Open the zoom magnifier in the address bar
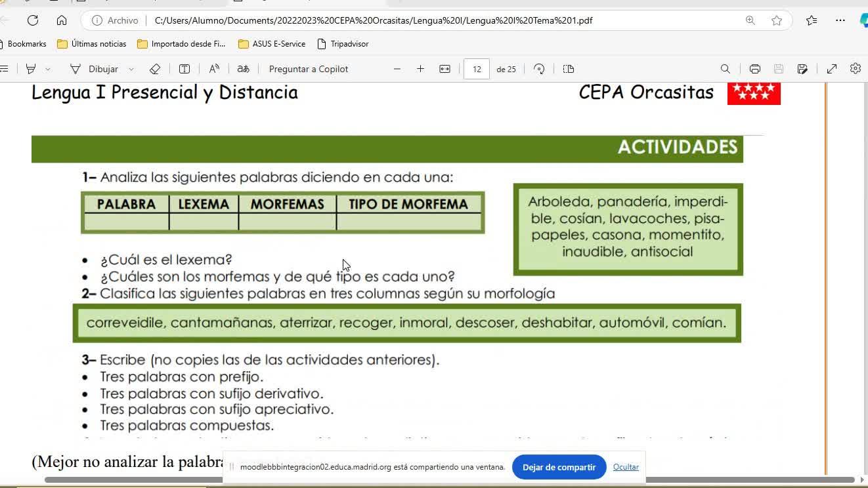Image resolution: width=868 pixels, height=488 pixels. [750, 20]
